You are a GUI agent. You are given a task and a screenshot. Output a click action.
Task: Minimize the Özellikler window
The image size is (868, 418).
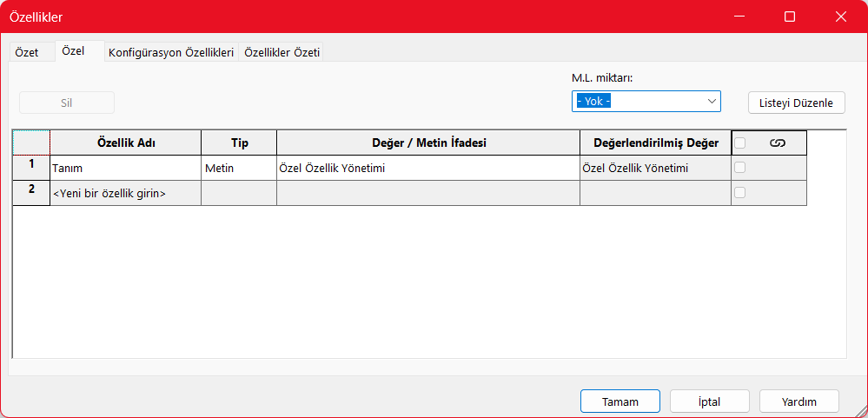click(x=739, y=17)
